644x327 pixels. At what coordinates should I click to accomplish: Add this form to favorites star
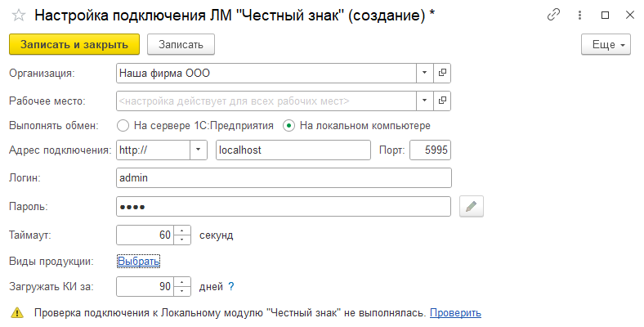coord(18,16)
